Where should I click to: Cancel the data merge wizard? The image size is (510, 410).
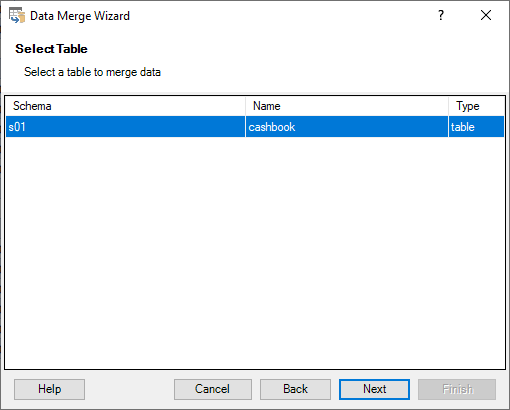[x=213, y=389]
